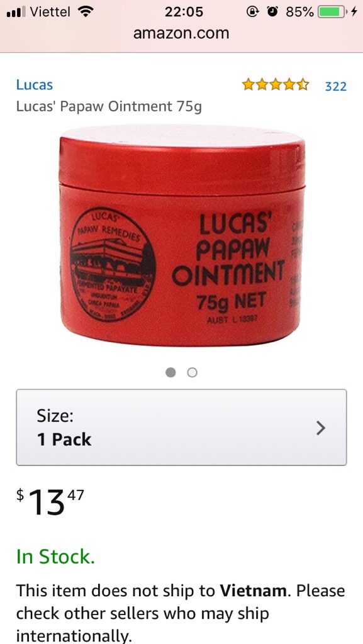Tap the Viettel carrier label
The width and height of the screenshot is (363, 644).
[50, 13]
